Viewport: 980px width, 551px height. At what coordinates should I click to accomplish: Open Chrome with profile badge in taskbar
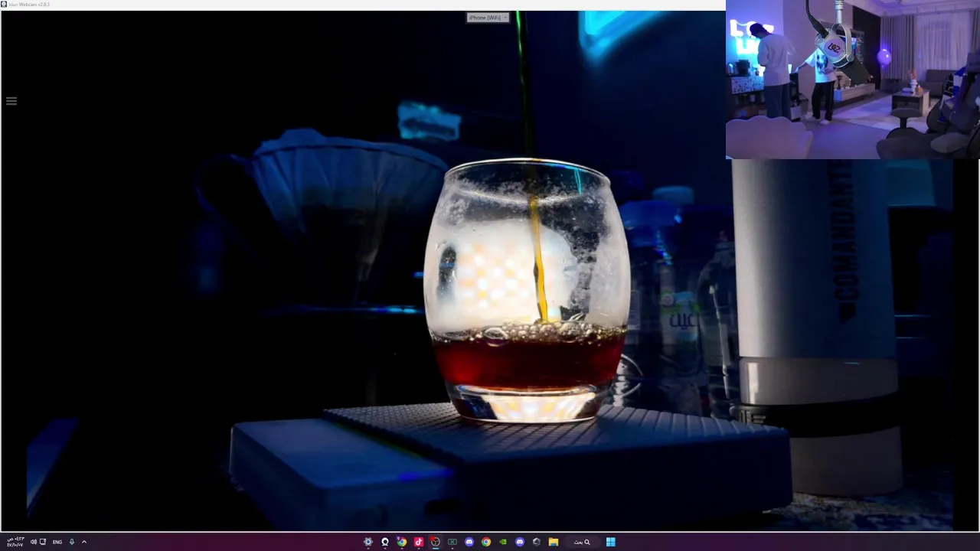402,542
